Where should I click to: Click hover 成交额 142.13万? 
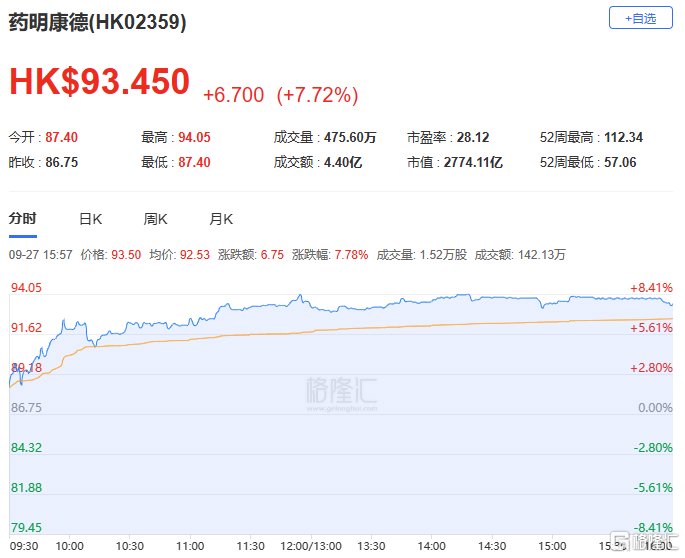tap(541, 255)
